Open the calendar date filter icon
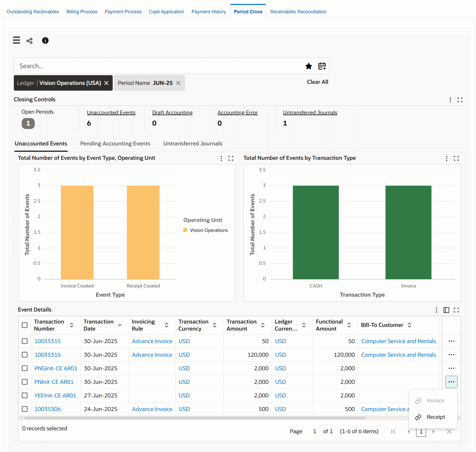Viewport: 476px width, 452px height. (x=322, y=66)
